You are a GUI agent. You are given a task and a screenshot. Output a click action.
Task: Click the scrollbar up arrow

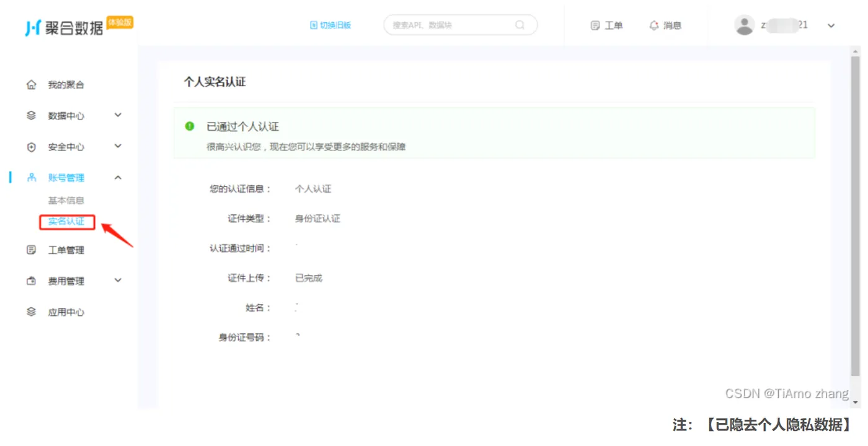[856, 50]
